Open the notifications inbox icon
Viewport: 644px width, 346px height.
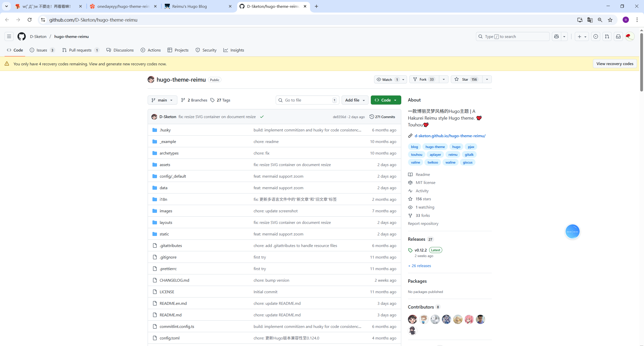coord(618,36)
